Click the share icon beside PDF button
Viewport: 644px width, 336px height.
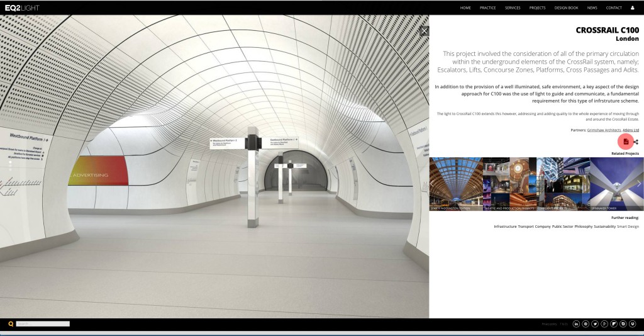636,142
